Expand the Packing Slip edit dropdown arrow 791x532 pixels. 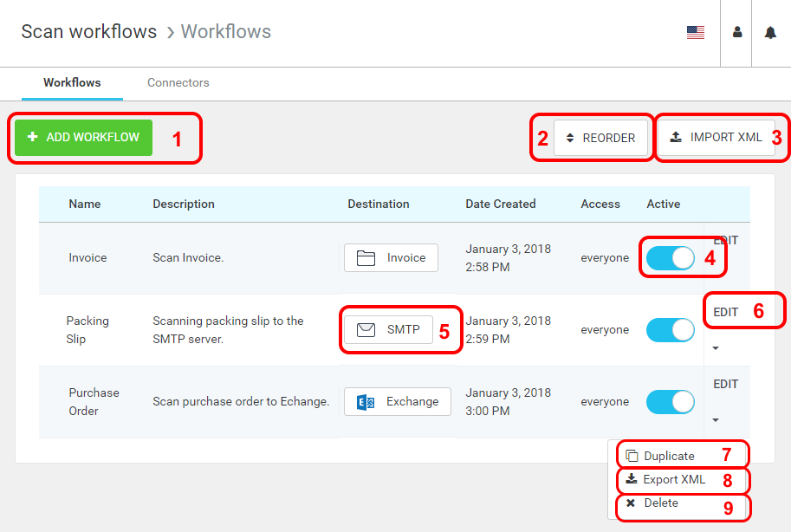716,348
